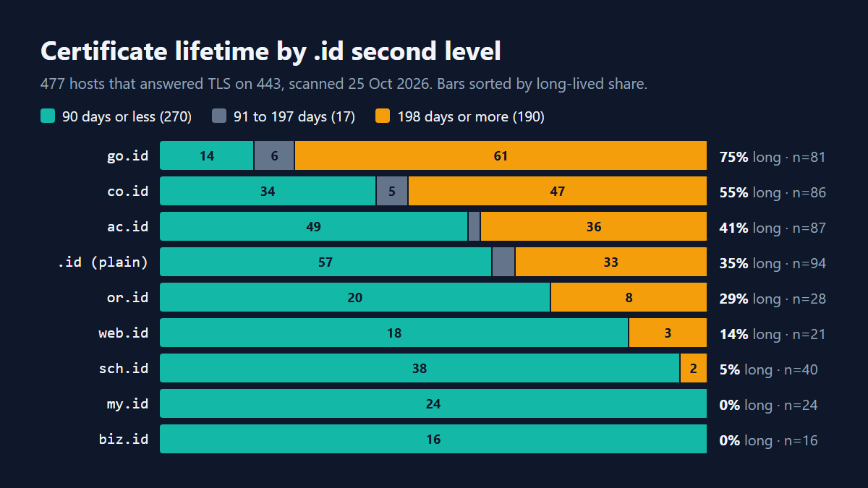Click the teal 90 days or less legend swatch

[48, 116]
